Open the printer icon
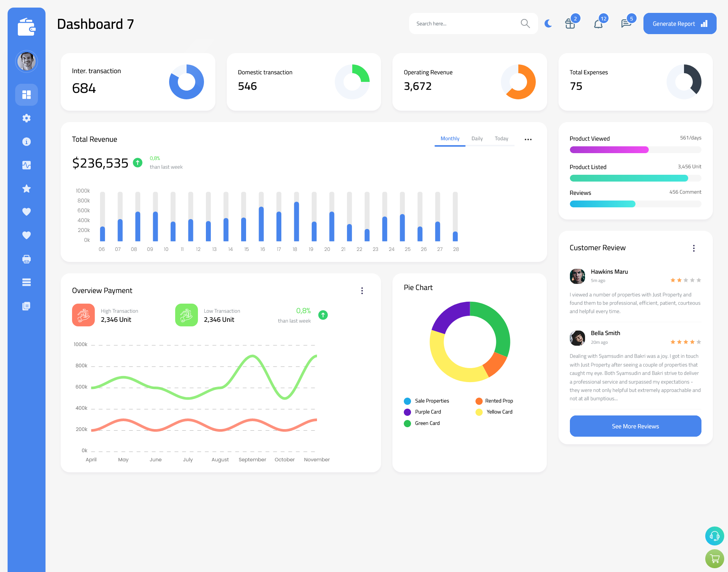The width and height of the screenshot is (728, 572). point(26,259)
